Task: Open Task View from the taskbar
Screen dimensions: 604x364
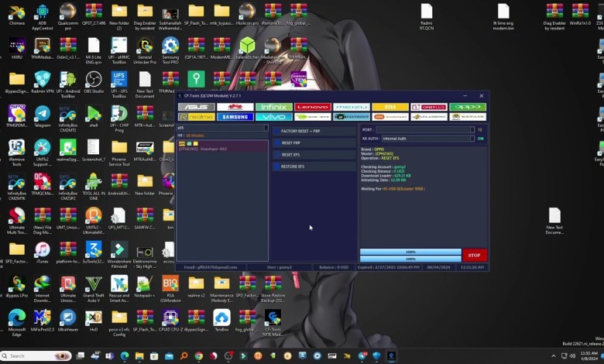Action: (80, 356)
